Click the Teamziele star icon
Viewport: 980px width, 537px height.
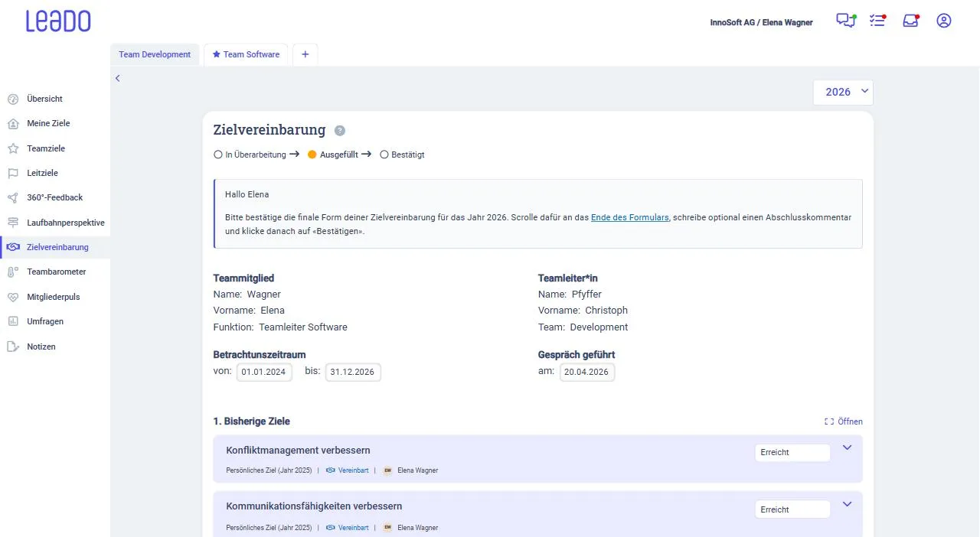[x=13, y=148]
